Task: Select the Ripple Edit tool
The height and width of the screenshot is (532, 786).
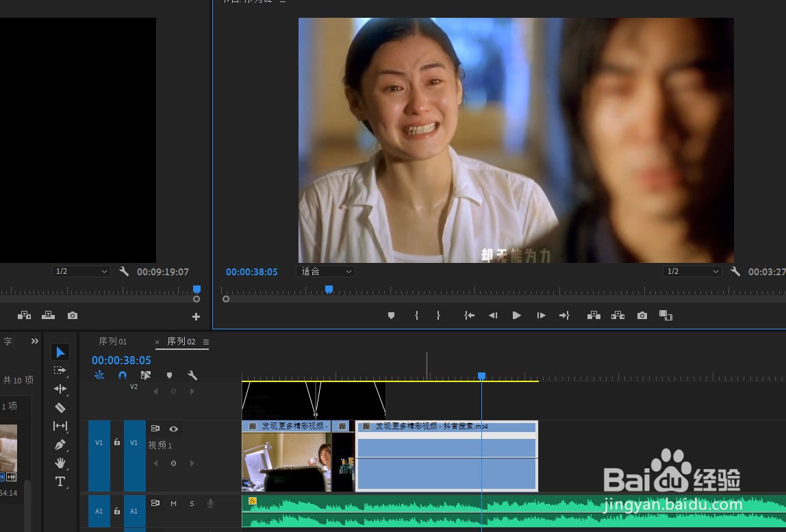Action: [x=60, y=389]
